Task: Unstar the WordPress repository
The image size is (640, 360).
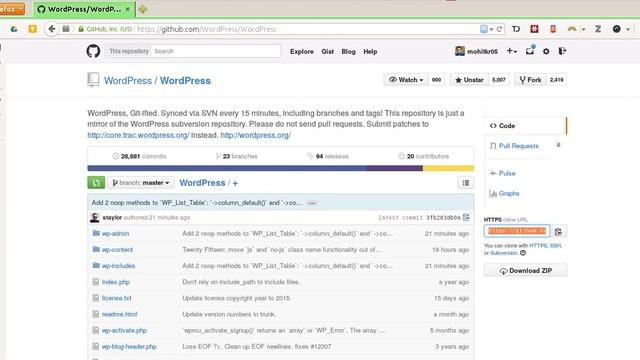Action: [x=469, y=80]
